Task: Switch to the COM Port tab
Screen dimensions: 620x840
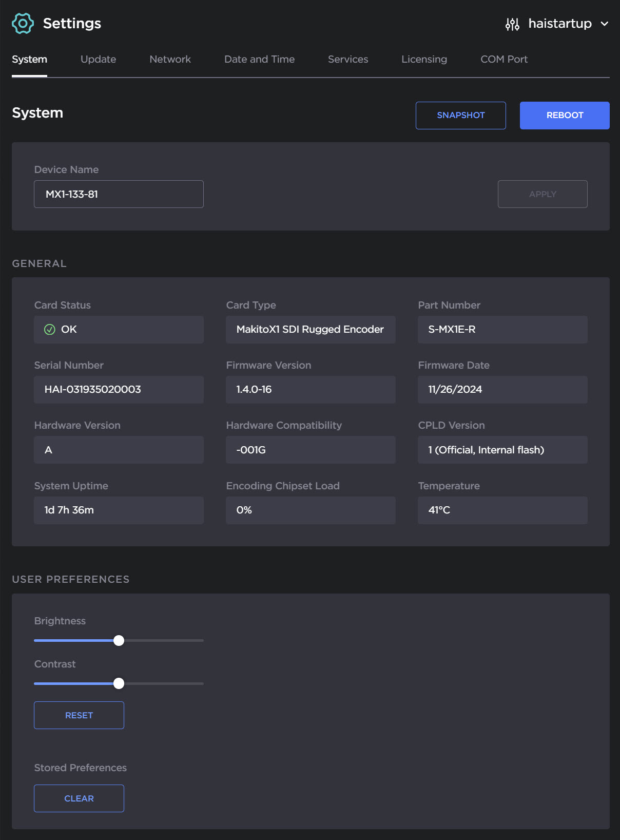Action: tap(503, 60)
